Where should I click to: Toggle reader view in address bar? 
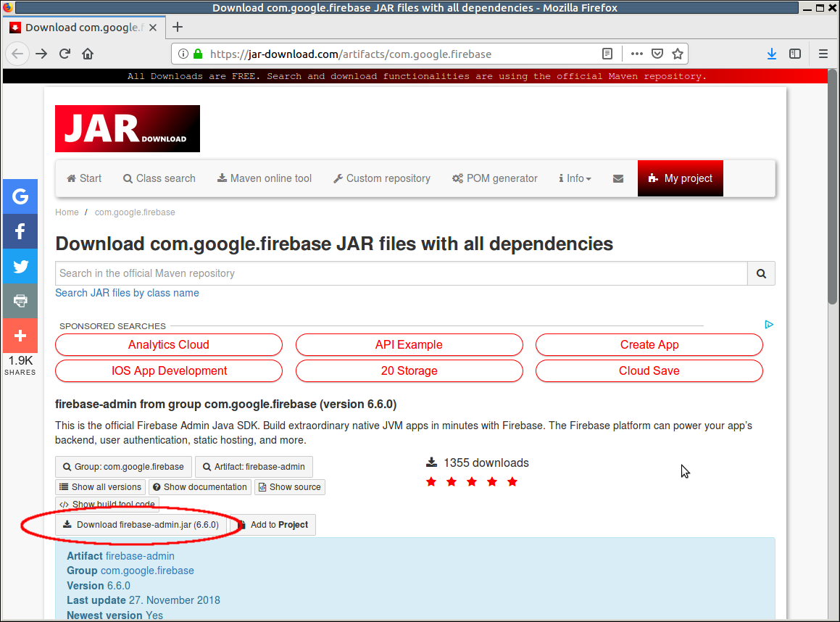[607, 54]
